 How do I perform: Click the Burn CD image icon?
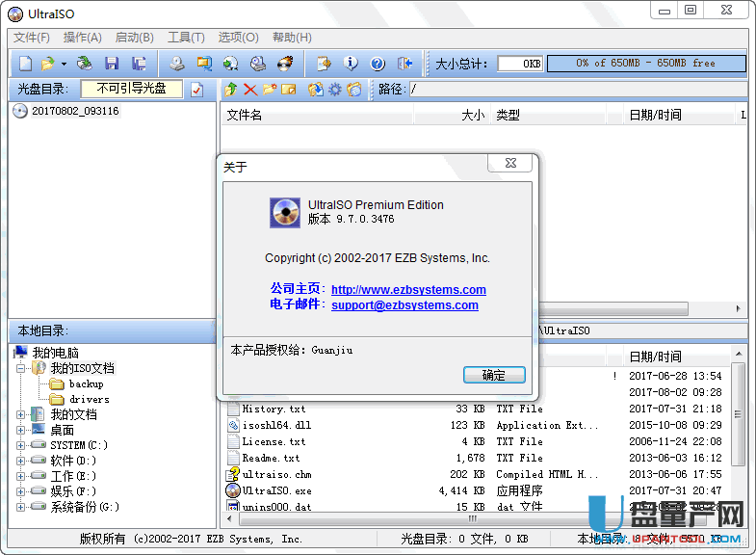[285, 64]
